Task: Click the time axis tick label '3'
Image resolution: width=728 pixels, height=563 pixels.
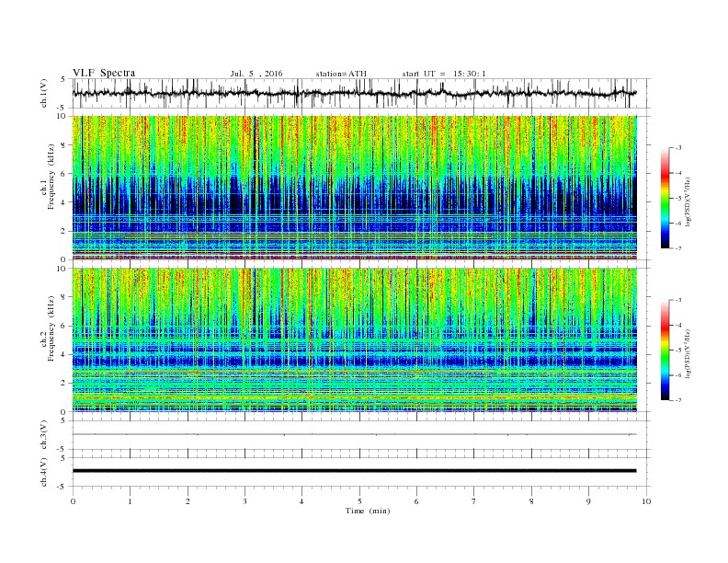Action: 245,501
